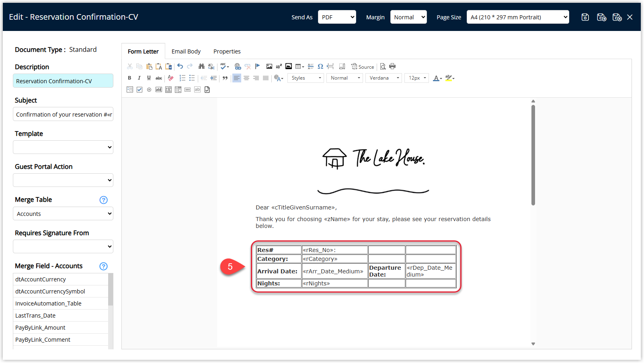Open print preview of the letter
The image size is (644, 363).
(x=383, y=66)
